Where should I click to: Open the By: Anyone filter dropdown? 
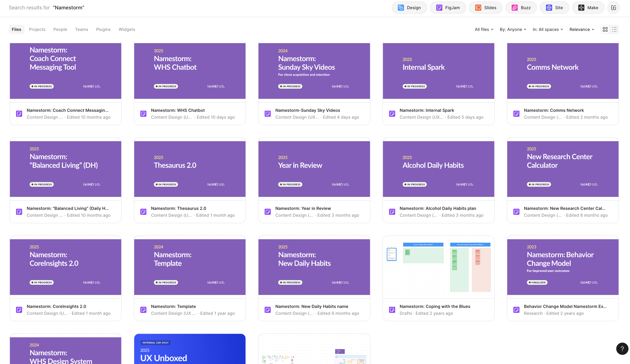click(513, 30)
